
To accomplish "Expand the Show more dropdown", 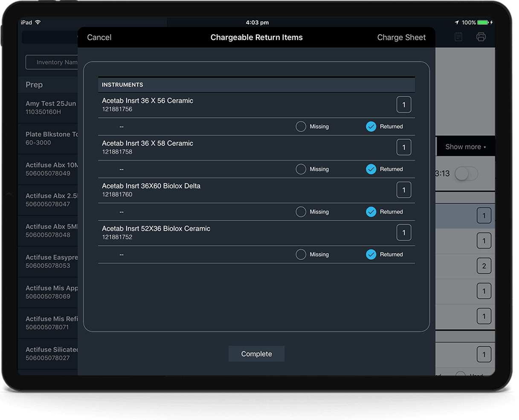I will [465, 147].
